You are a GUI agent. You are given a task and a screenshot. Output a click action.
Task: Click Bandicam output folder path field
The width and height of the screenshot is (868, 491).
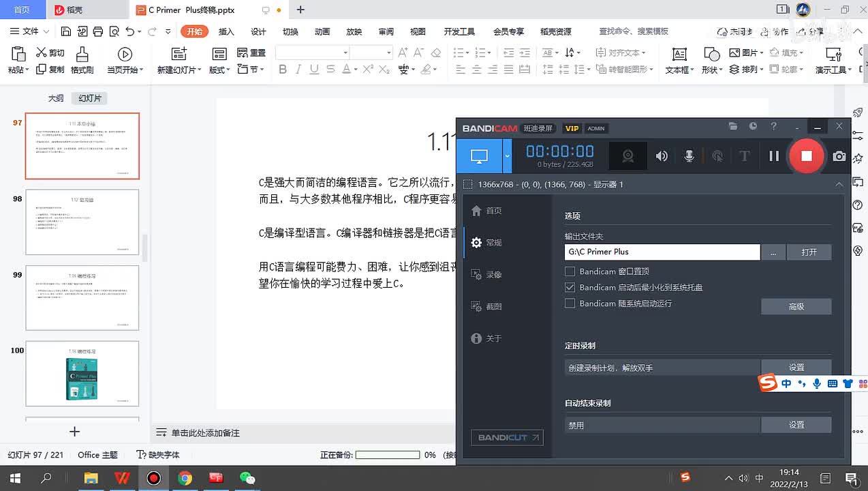pyautogui.click(x=662, y=252)
